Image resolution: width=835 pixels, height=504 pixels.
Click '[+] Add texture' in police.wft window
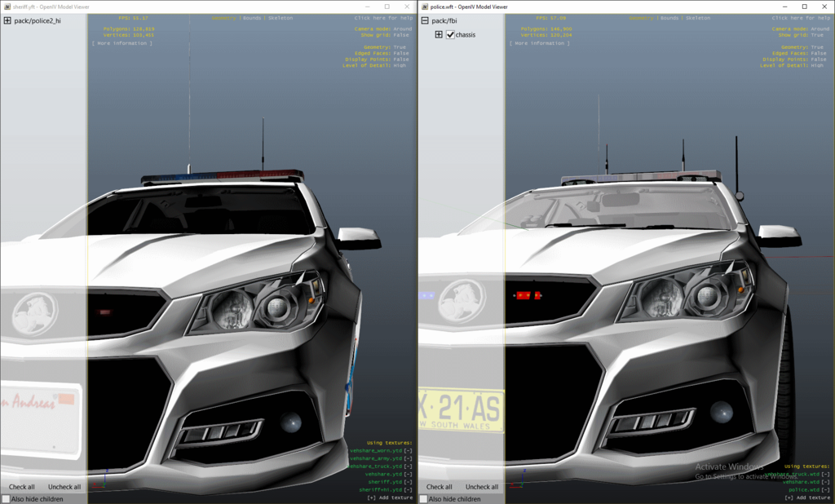tap(807, 497)
